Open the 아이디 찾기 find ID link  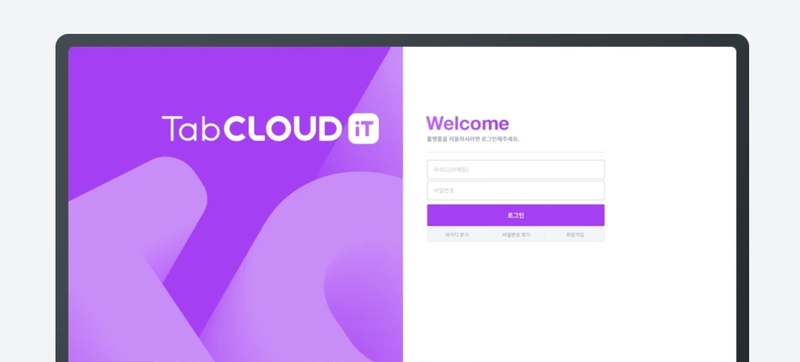click(457, 235)
